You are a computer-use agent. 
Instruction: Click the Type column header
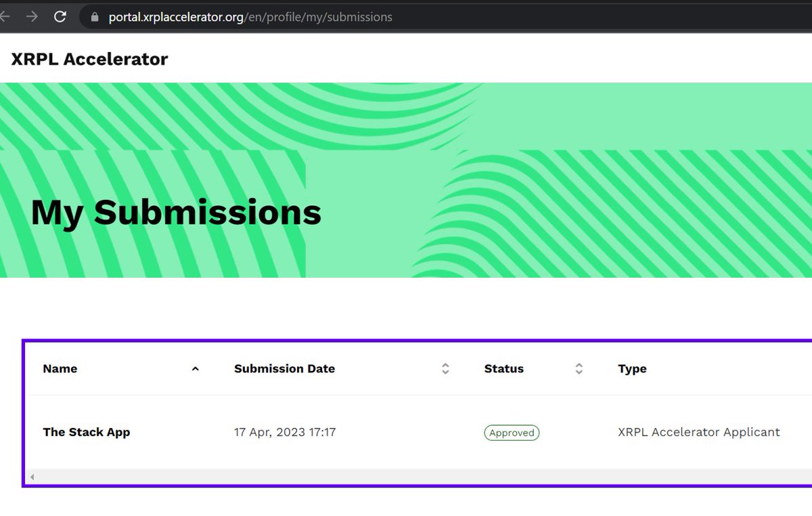coord(632,369)
